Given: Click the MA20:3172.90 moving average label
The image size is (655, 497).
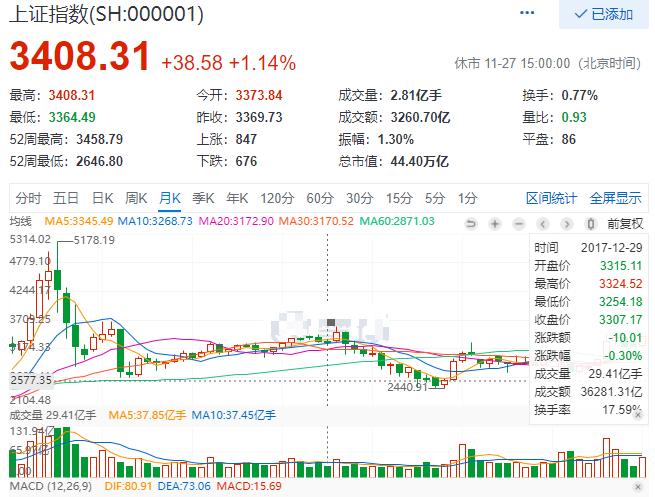Looking at the screenshot, I should pos(236,221).
